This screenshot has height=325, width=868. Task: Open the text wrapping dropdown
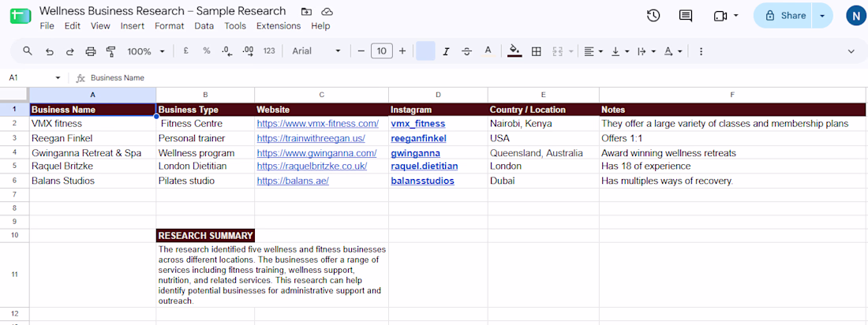pyautogui.click(x=646, y=51)
